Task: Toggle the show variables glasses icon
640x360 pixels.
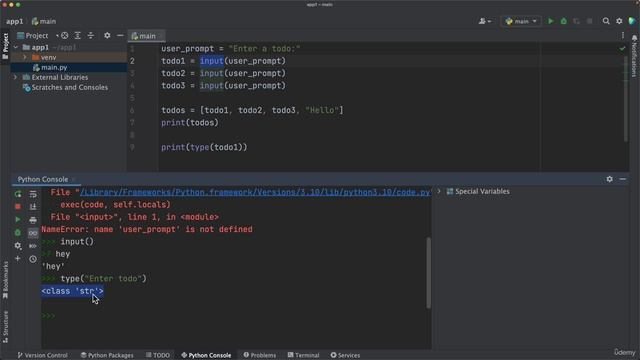Action: (x=33, y=233)
